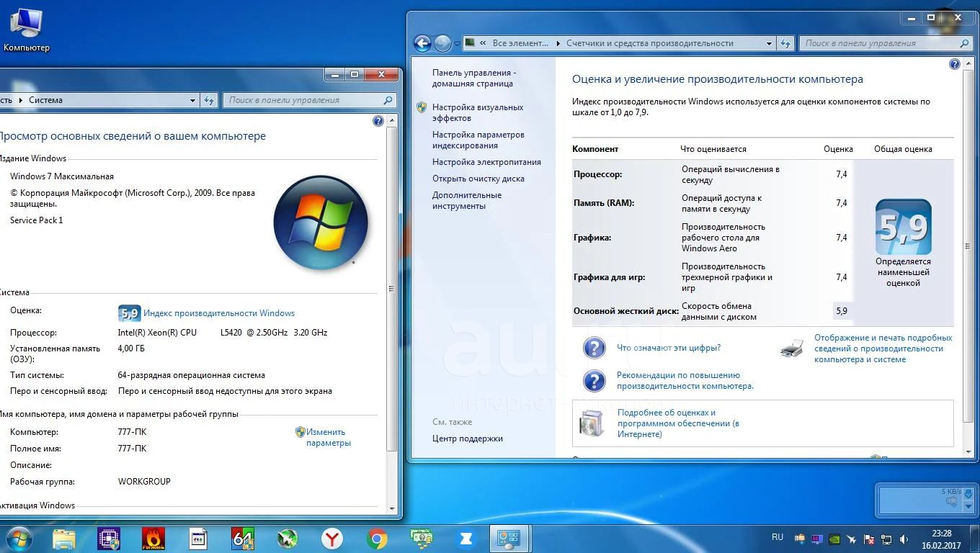This screenshot has height=553, width=980.
Task: Click the printer icon for detailed report
Action: pos(792,349)
